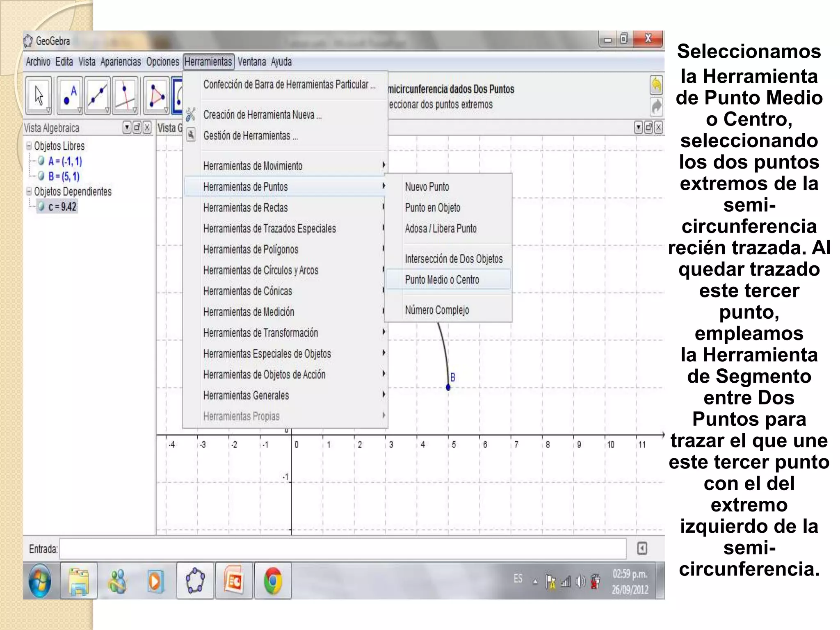Collapse the Objetos Dependientes tree node
Screen dimensions: 840x630
click(29, 191)
